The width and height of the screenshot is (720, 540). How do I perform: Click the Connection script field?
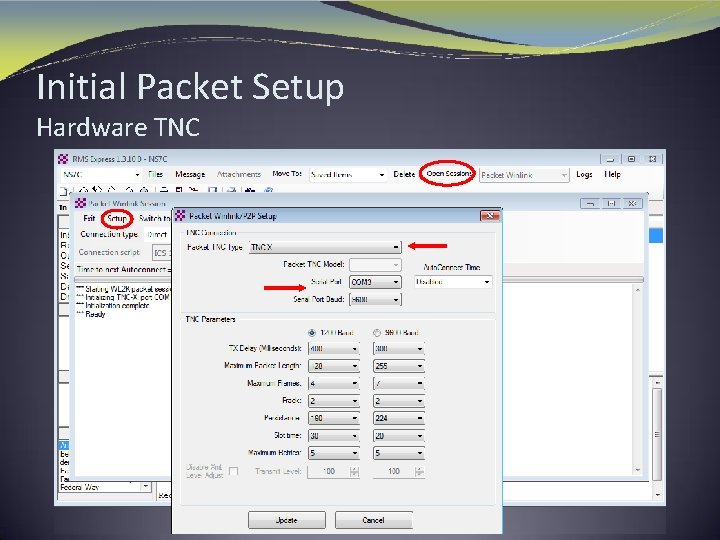(x=162, y=253)
